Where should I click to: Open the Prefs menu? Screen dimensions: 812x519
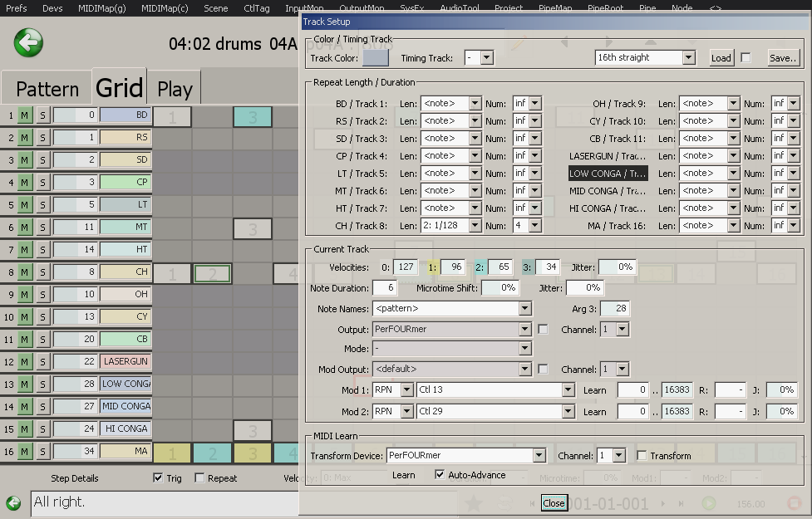(x=16, y=8)
